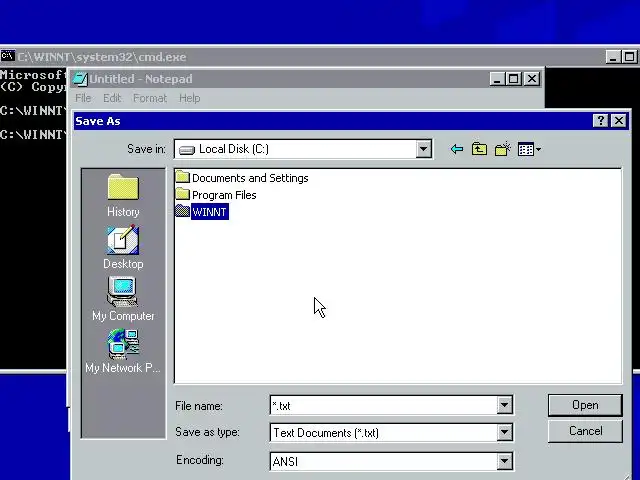
Task: Click the cmd.exe window system icon
Action: [7, 56]
